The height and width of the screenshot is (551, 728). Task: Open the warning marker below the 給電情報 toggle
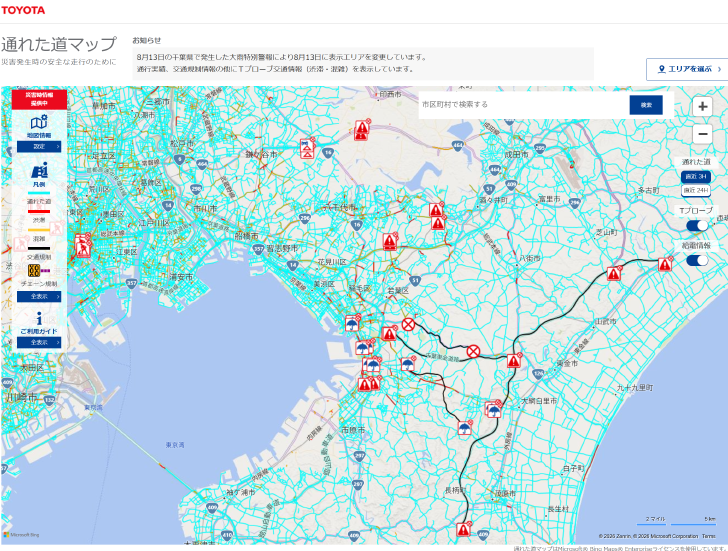point(665,264)
